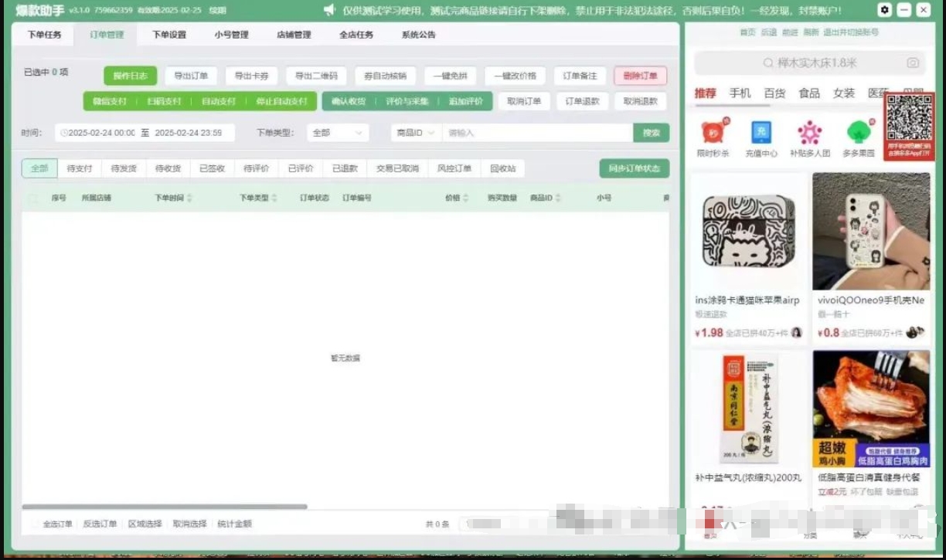Screen dimensions: 946x560
Task: Filter orders by 已签收 status
Action: click(212, 168)
